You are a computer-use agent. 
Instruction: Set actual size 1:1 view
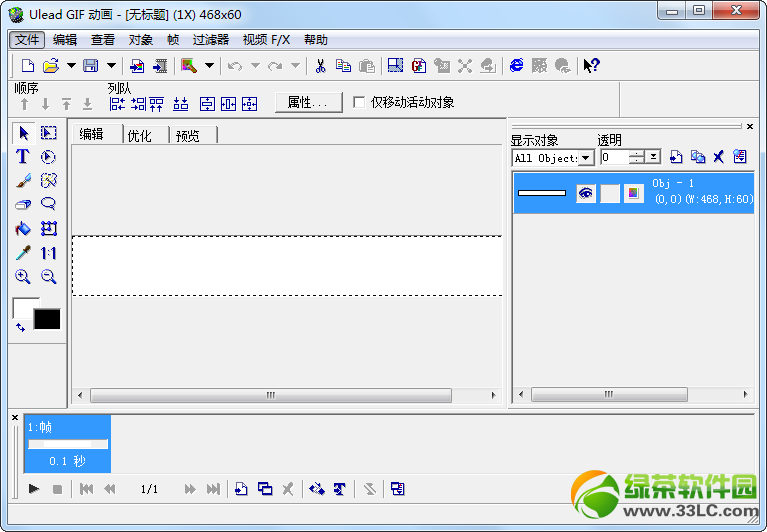[48, 252]
